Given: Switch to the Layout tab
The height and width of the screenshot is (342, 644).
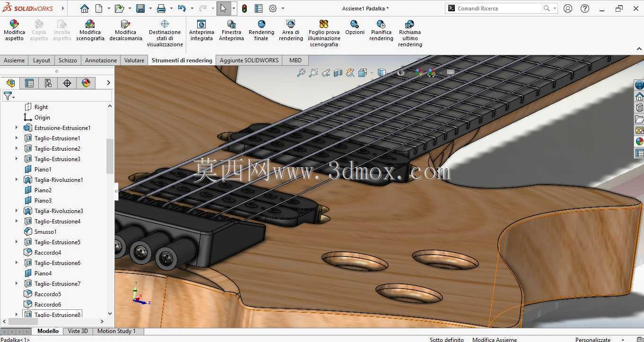Looking at the screenshot, I should pos(42,60).
